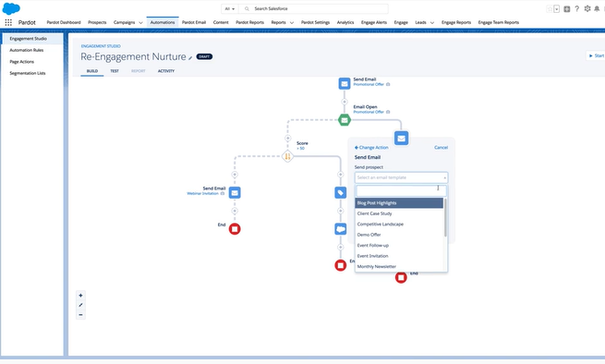The image size is (605, 364).
Task: Click the Send Email Promotional Offer node icon
Action: (x=345, y=83)
